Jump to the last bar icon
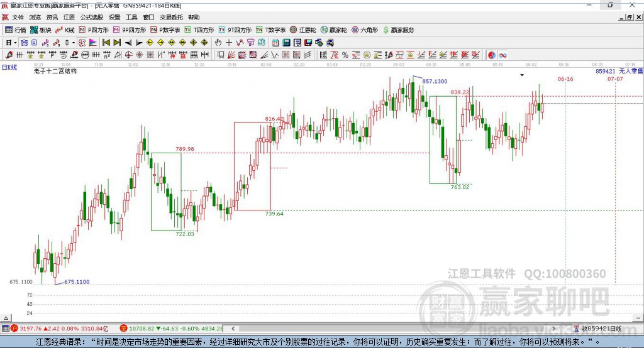Screen dimensions: 644x348 coord(117,43)
